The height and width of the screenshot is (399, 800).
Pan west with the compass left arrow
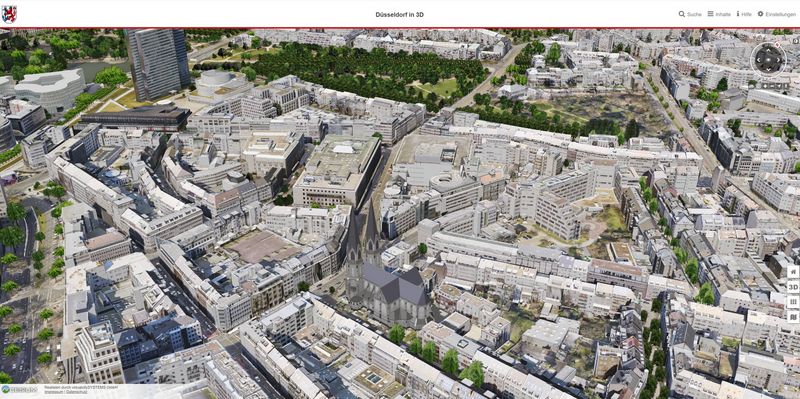[x=759, y=60]
